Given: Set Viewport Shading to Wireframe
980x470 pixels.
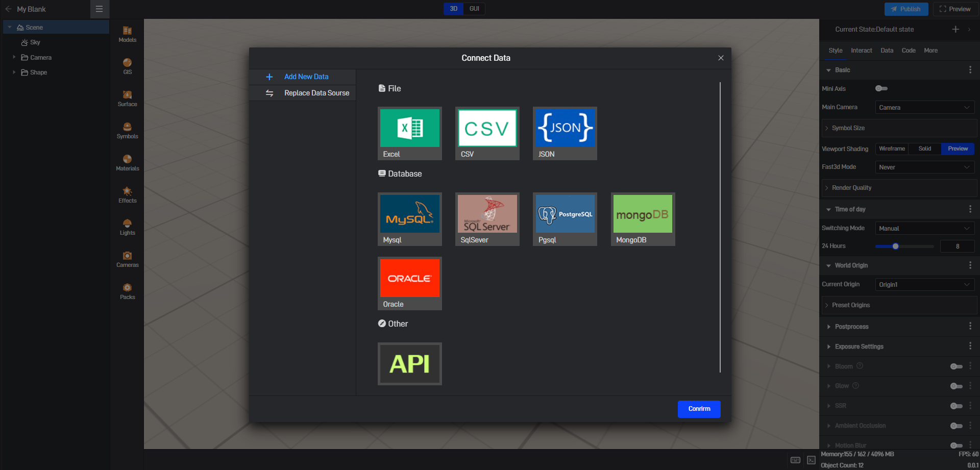Looking at the screenshot, I should pos(892,149).
